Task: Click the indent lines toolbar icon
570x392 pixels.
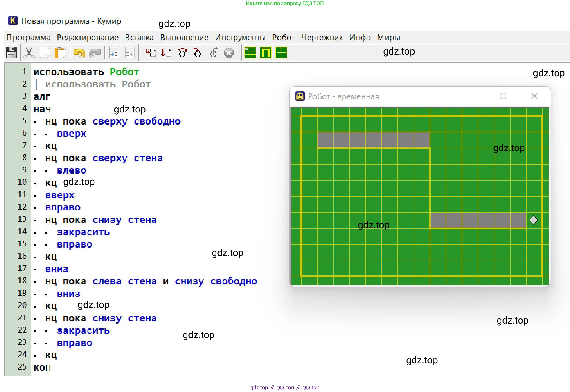Action: click(x=114, y=53)
